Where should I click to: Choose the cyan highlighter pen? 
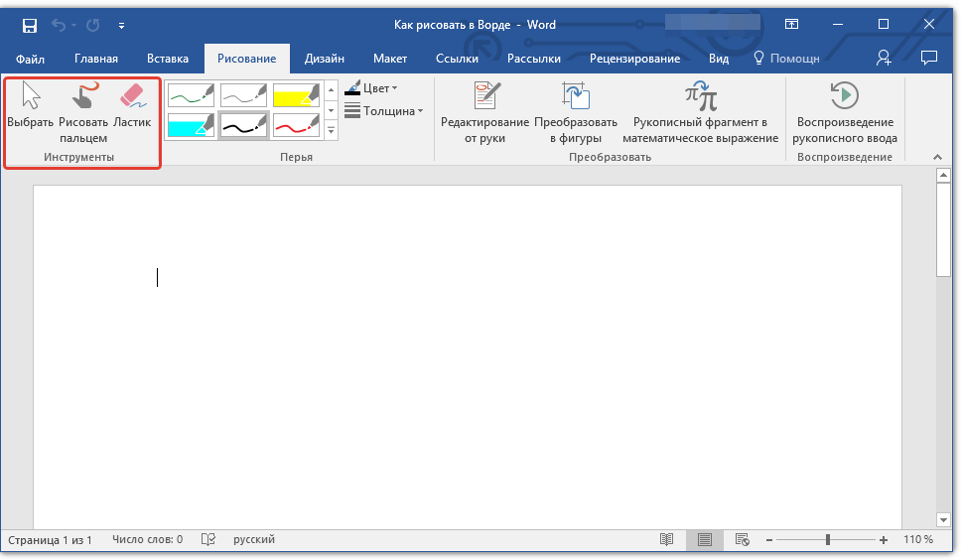[191, 125]
